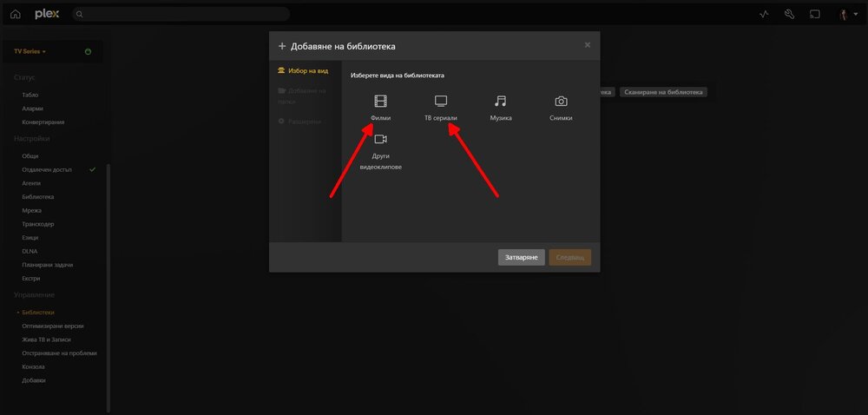Open Аларми in sidebar
868x415 pixels.
(33, 109)
